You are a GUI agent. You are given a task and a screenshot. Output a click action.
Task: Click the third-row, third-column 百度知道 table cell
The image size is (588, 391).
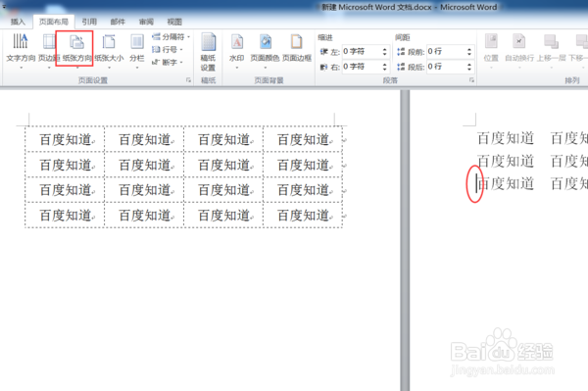pyautogui.click(x=223, y=190)
